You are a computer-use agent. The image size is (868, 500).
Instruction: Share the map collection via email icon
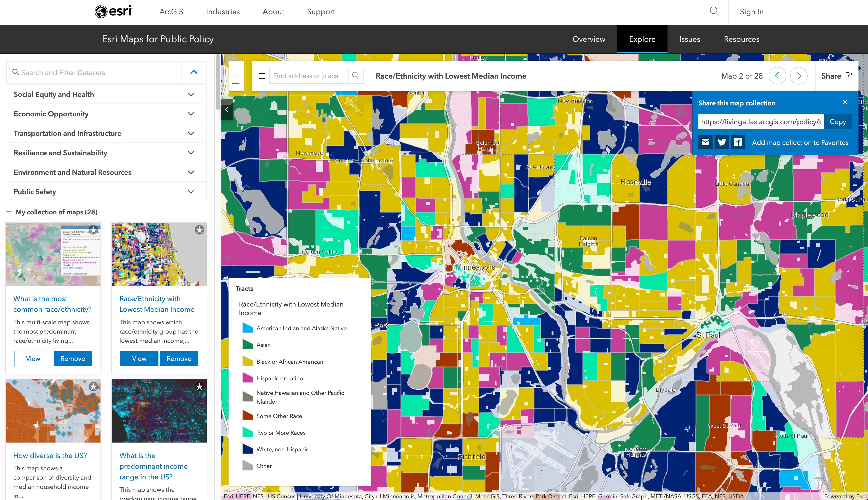tap(706, 142)
